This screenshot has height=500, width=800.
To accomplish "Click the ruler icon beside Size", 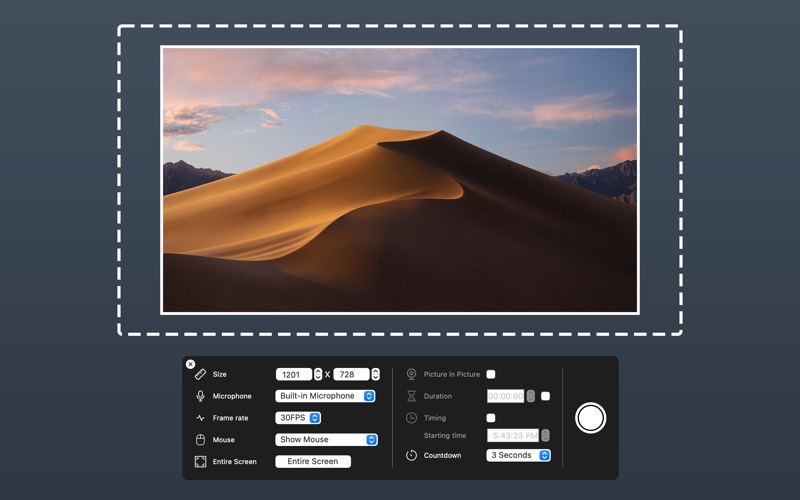I will [x=201, y=374].
